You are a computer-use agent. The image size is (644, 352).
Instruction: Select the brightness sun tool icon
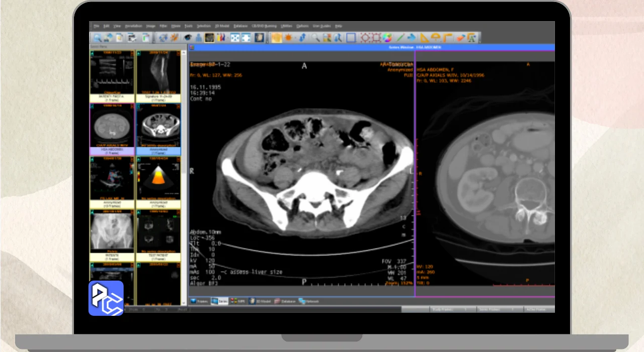point(289,38)
